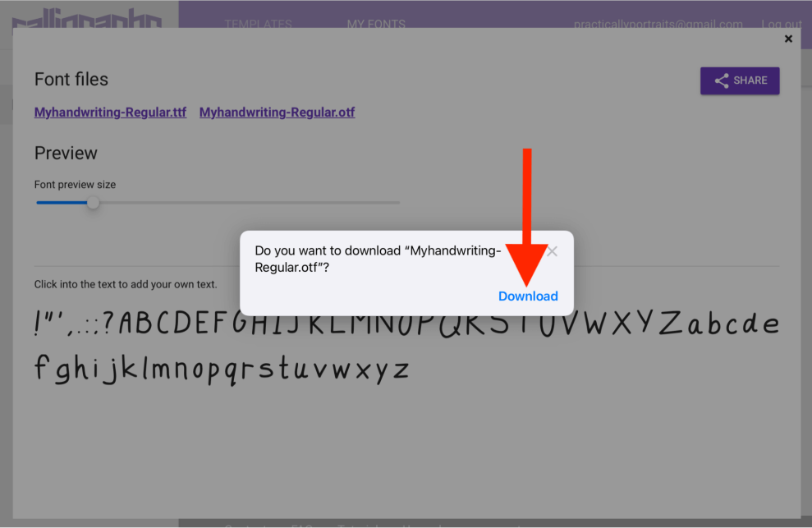
Task: Click into the uppercase preview text line
Action: coord(406,324)
